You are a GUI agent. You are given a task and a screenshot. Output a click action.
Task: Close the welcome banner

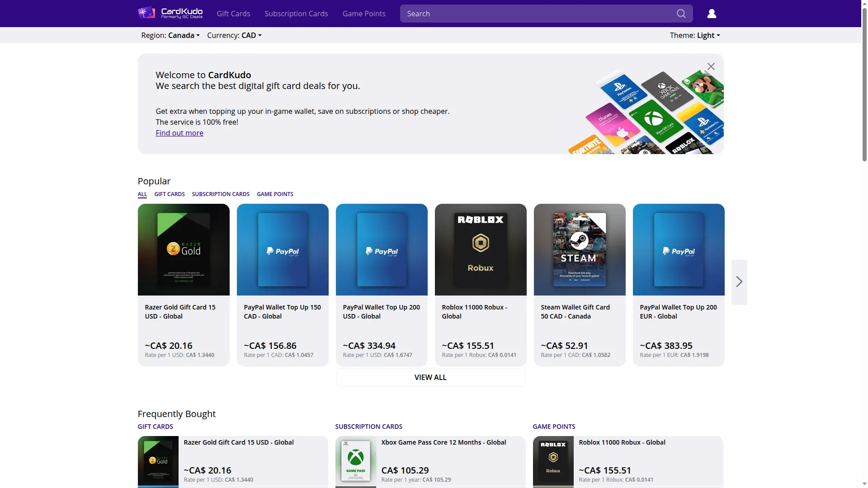click(x=711, y=67)
